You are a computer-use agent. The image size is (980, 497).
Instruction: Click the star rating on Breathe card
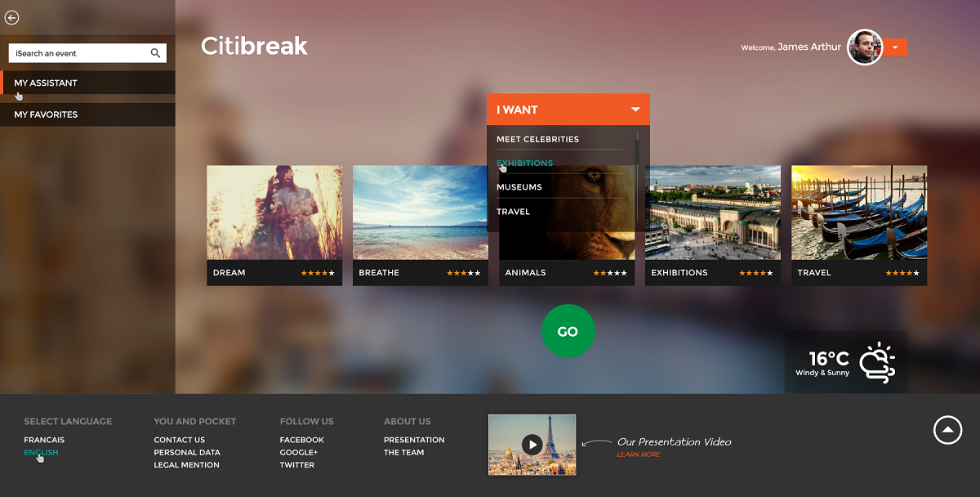coord(464,273)
